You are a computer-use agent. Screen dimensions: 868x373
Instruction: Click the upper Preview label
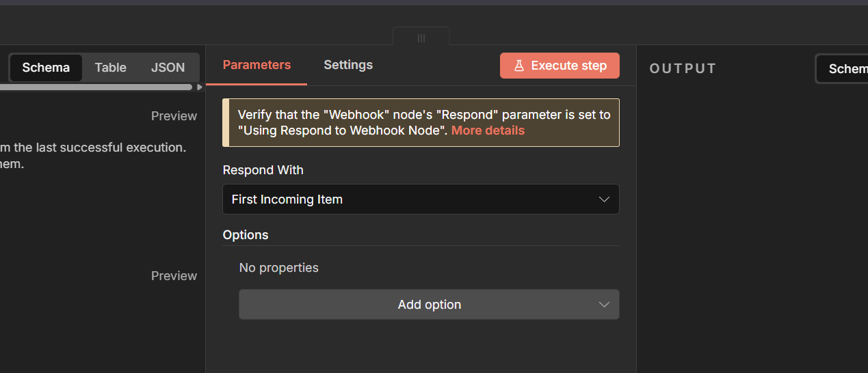(x=174, y=116)
